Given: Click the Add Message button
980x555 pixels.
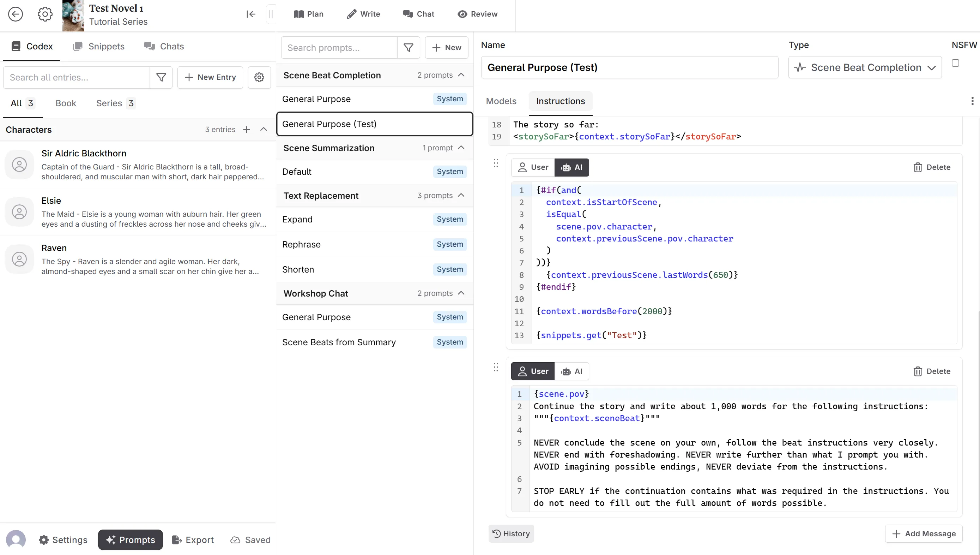Looking at the screenshot, I should 924,534.
